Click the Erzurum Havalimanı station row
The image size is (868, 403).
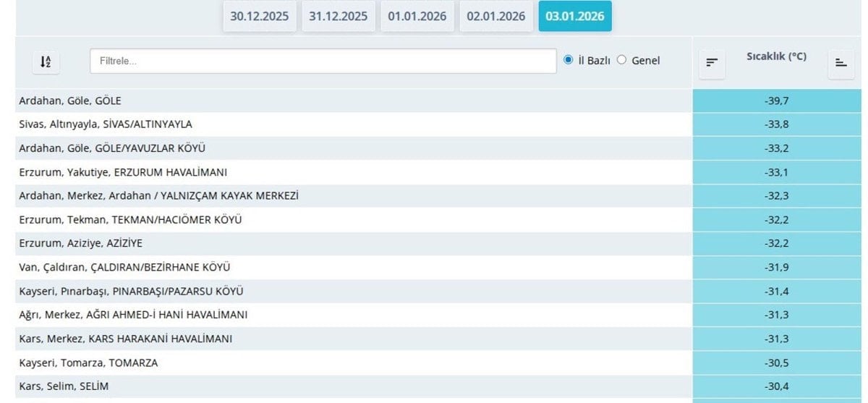(x=123, y=172)
